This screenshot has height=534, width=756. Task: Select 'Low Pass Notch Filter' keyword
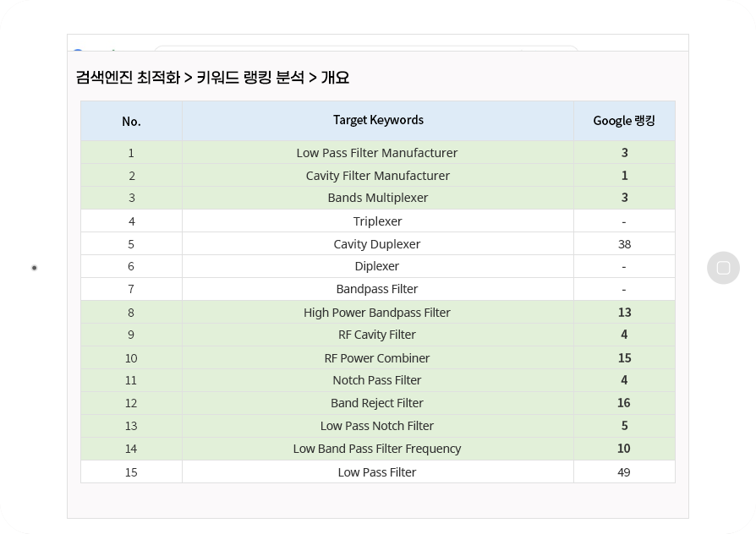pyautogui.click(x=377, y=426)
